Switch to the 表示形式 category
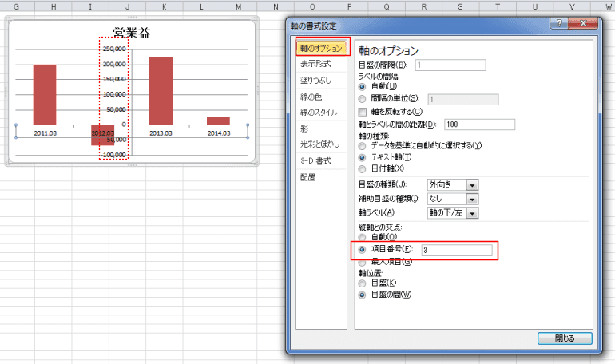Screen dimensions: 615x364 click(315, 64)
